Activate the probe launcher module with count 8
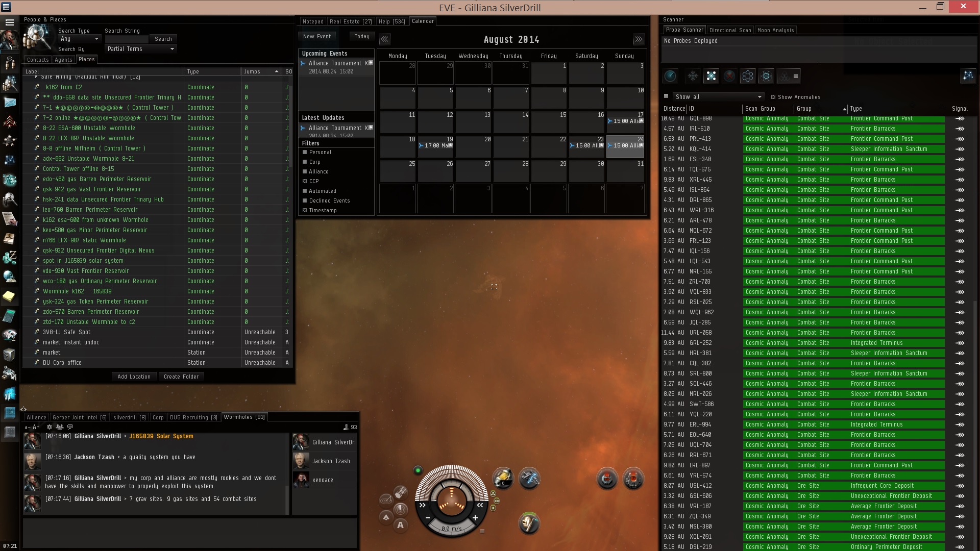This screenshot has height=551, width=980. click(503, 478)
